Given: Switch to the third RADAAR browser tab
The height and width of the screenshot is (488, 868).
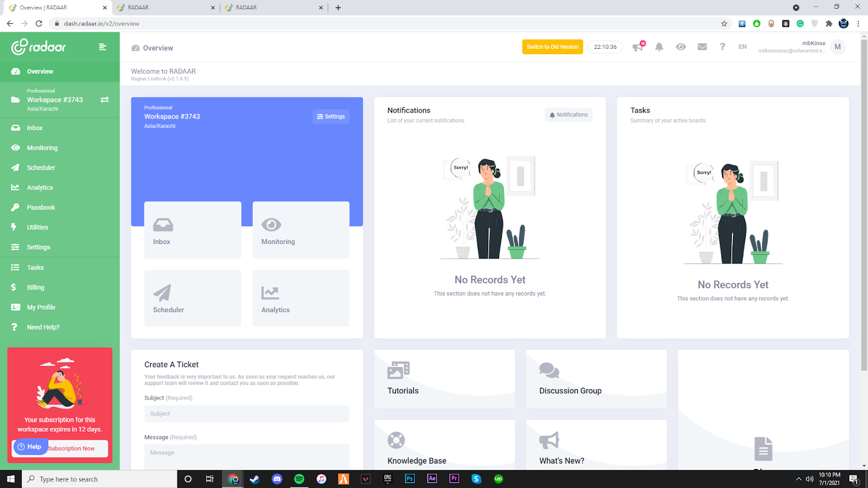Looking at the screenshot, I should click(273, 8).
